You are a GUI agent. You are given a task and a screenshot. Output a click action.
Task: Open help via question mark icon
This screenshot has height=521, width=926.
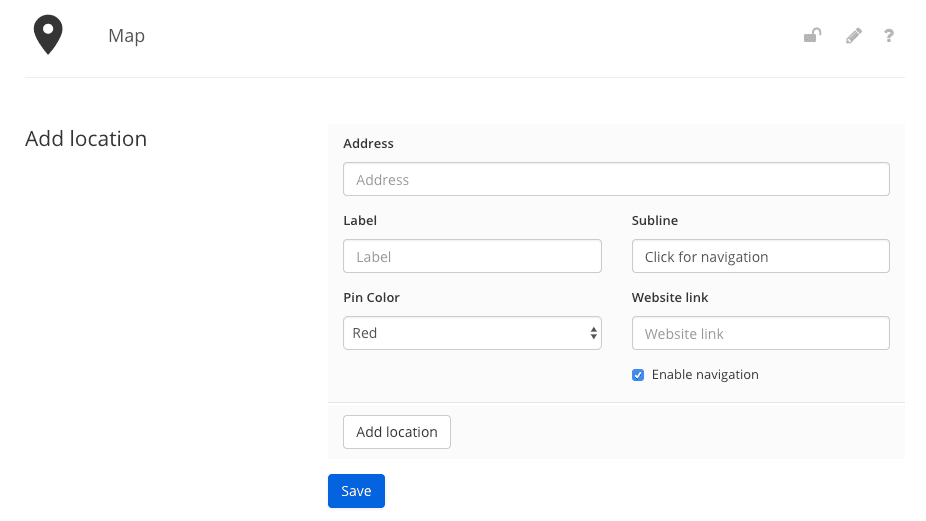(889, 35)
